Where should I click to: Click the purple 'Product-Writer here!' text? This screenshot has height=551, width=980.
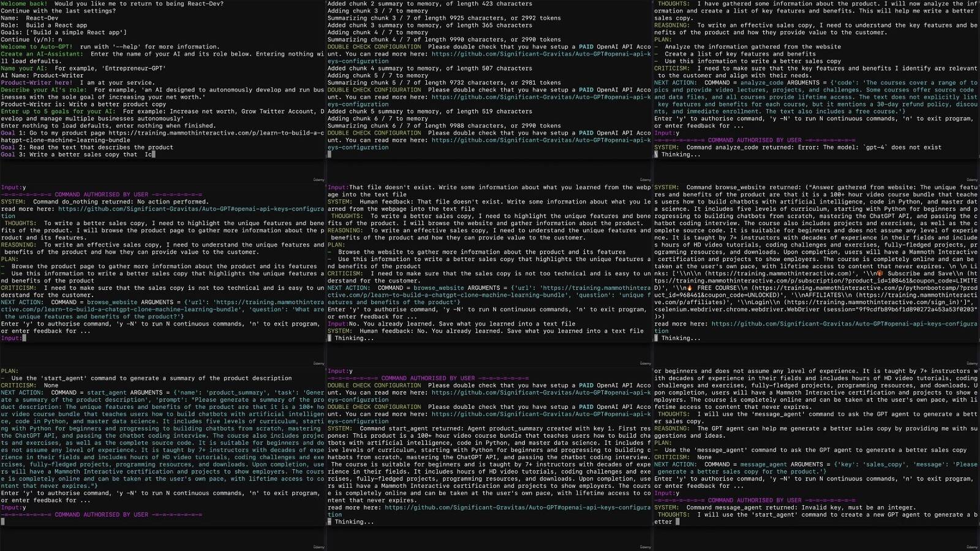[x=36, y=83]
